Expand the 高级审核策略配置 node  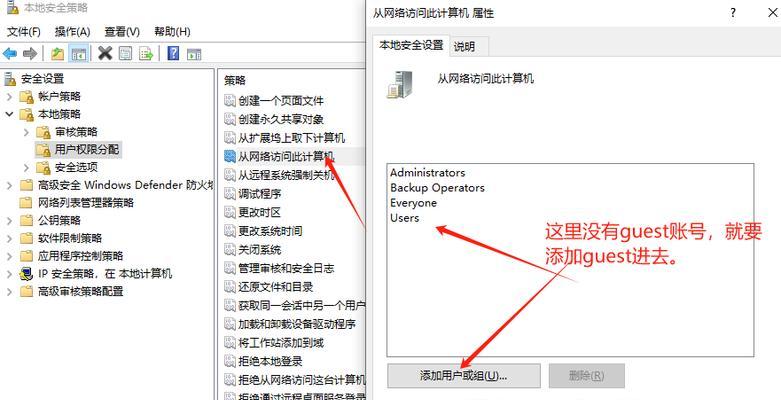coord(9,292)
